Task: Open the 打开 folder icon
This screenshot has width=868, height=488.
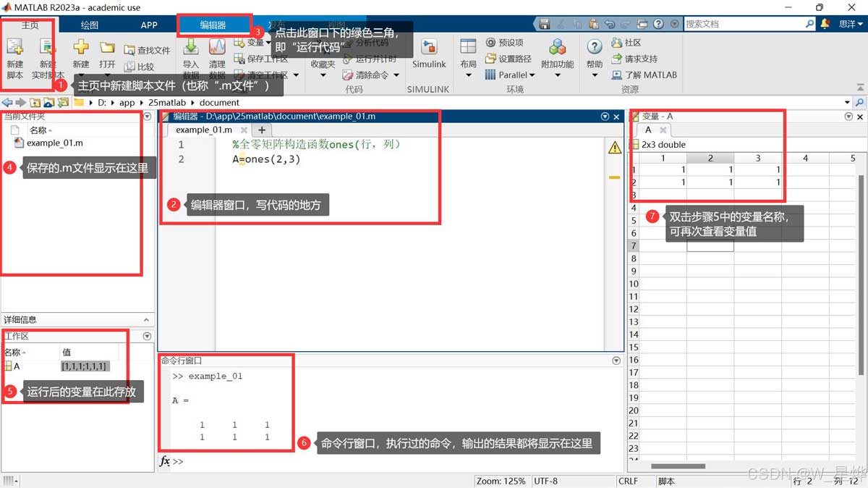Action: coord(107,48)
